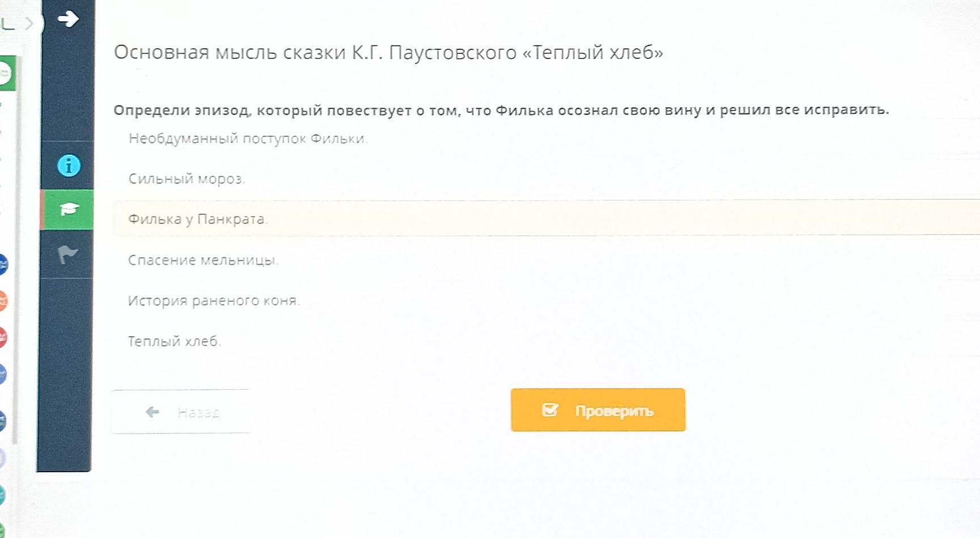Click the orange circle icon on left edge

[x=3, y=300]
